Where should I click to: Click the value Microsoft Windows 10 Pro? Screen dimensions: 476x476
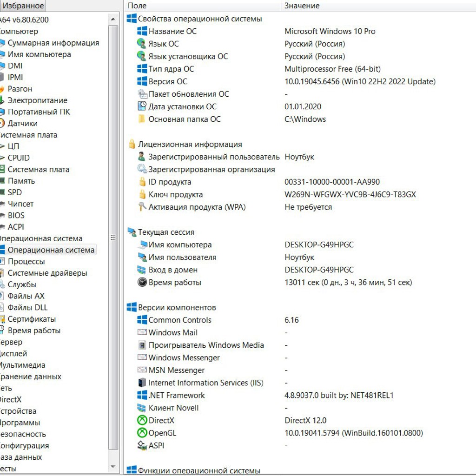(x=330, y=31)
